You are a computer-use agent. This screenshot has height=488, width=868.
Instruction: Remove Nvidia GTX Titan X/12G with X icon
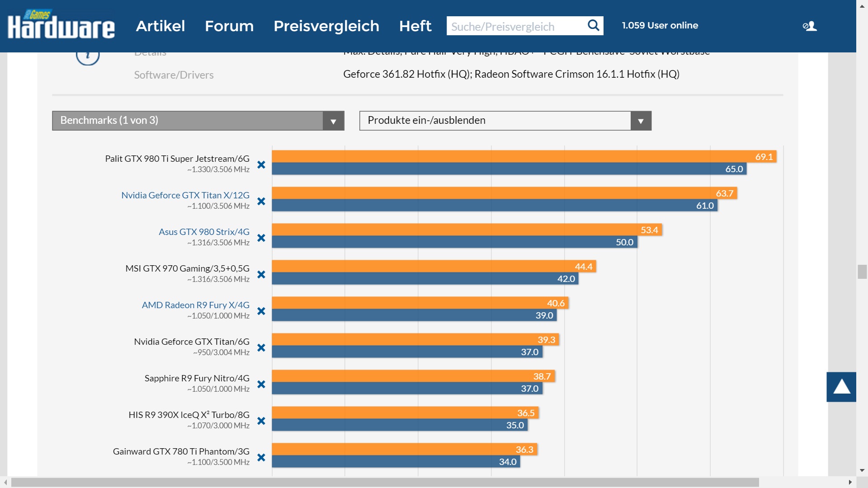click(261, 202)
